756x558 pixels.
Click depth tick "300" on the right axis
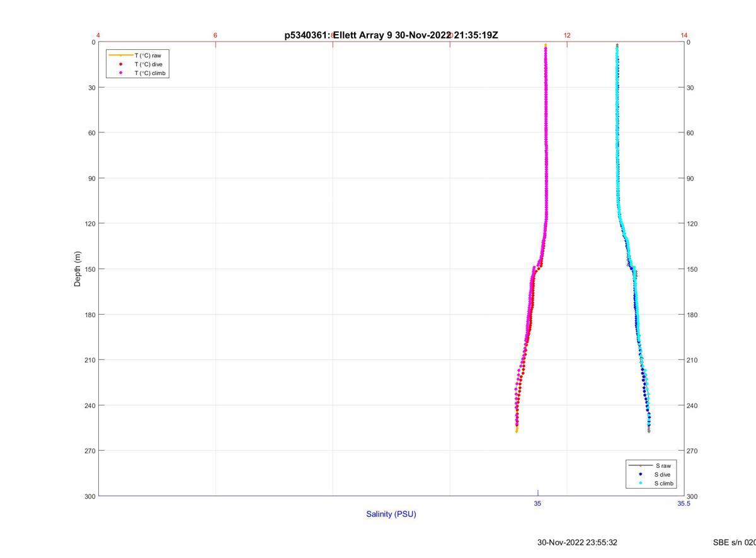tap(693, 496)
